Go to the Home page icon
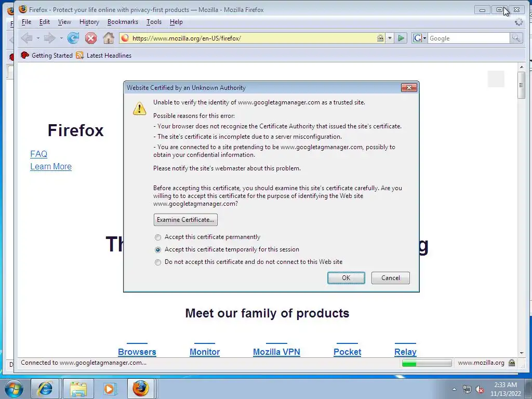This screenshot has width=532, height=399. (109, 38)
